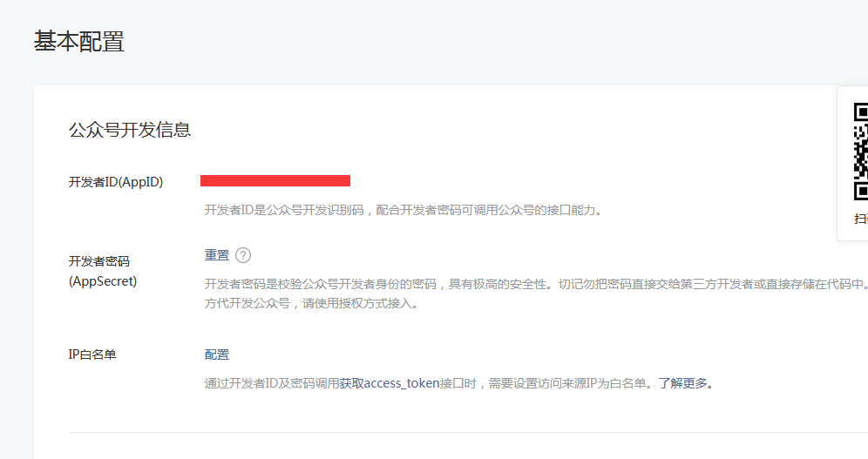
Task: Click the 开发者ID(AppID) label
Action: click(x=116, y=182)
